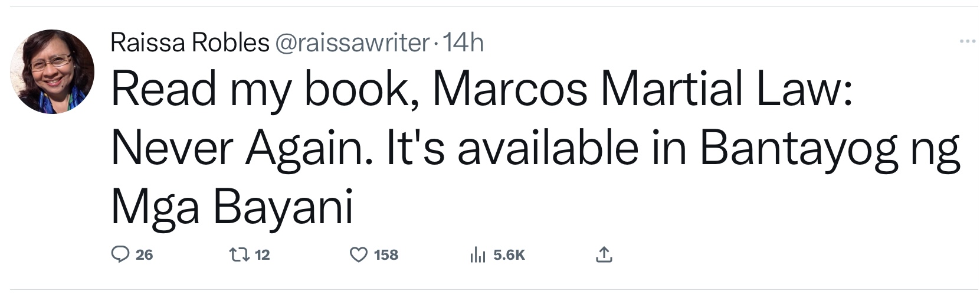Click the text "Bantayog ng"
The width and height of the screenshot is (980, 294).
829,149
